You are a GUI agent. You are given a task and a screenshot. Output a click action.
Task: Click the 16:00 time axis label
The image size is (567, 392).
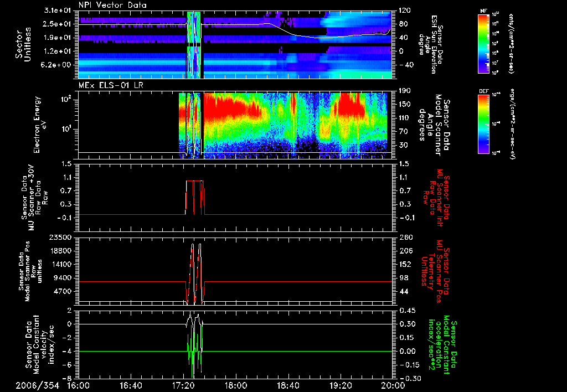(79, 385)
